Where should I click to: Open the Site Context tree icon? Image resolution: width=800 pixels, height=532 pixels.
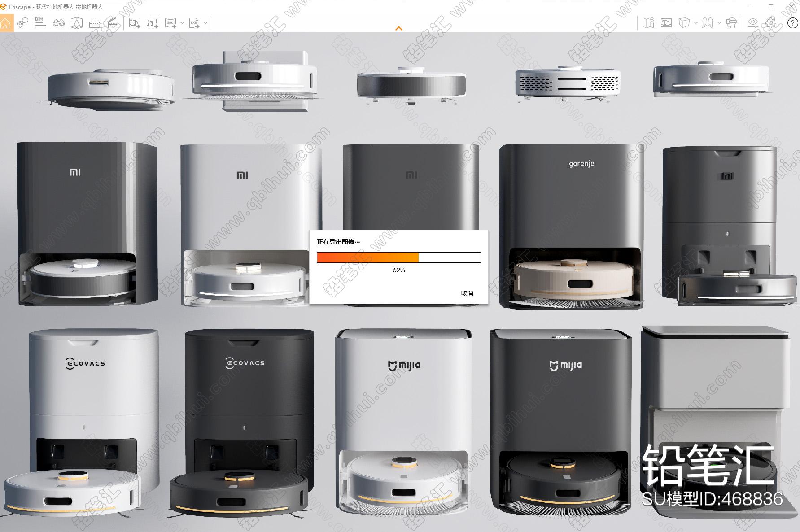pos(77,23)
